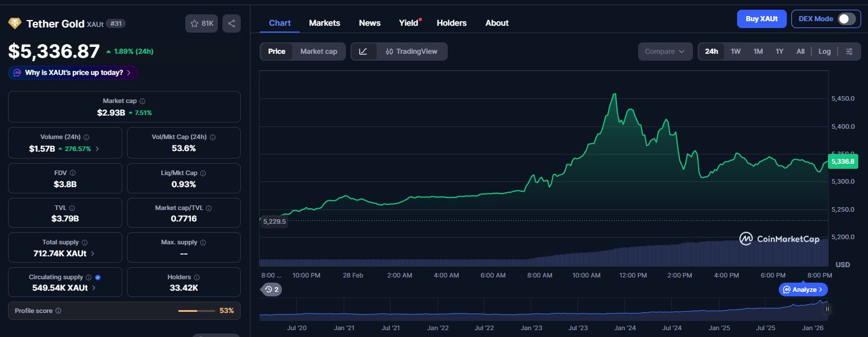Click the #31 rank badge
This screenshot has height=337, width=868.
click(116, 23)
